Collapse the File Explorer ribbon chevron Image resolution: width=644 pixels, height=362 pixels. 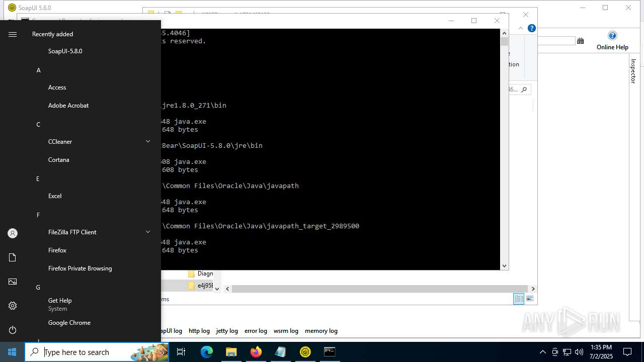pos(521,28)
